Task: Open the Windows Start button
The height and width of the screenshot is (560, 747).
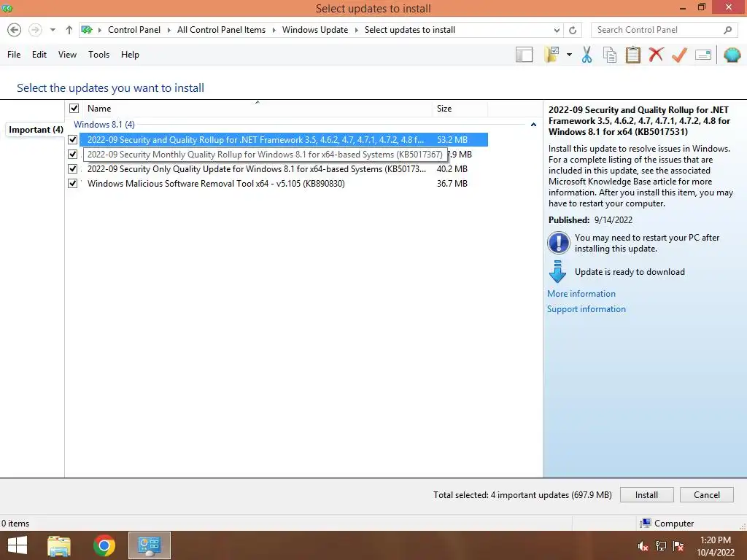Action: point(18,545)
